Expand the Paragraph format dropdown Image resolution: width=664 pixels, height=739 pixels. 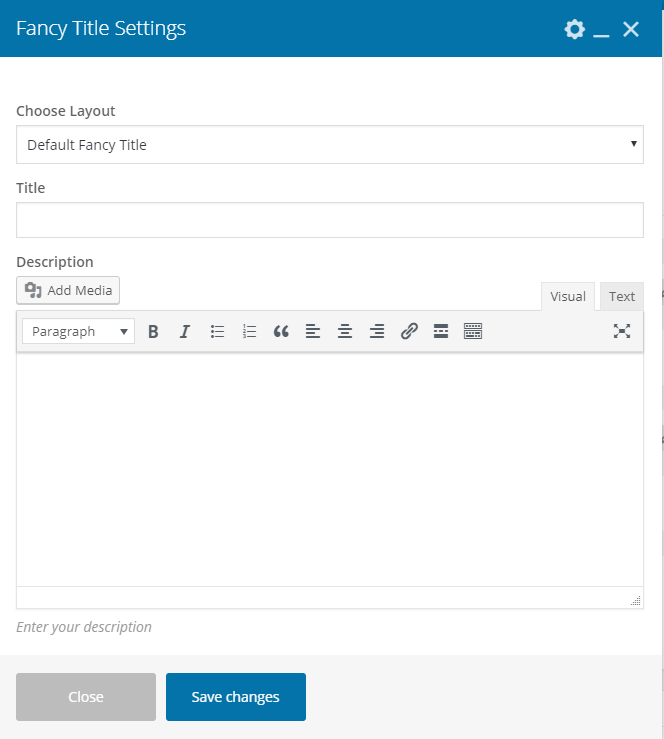click(80, 332)
